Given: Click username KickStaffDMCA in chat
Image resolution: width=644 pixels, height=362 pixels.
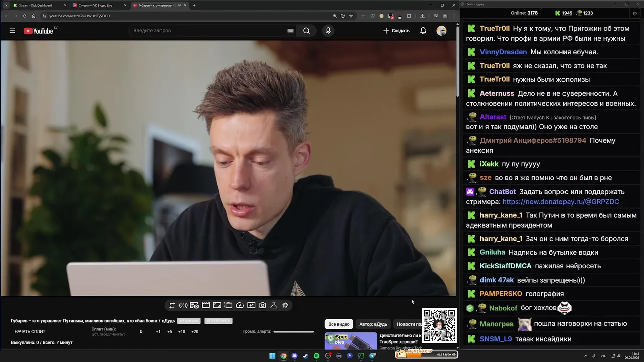Looking at the screenshot, I should (505, 266).
